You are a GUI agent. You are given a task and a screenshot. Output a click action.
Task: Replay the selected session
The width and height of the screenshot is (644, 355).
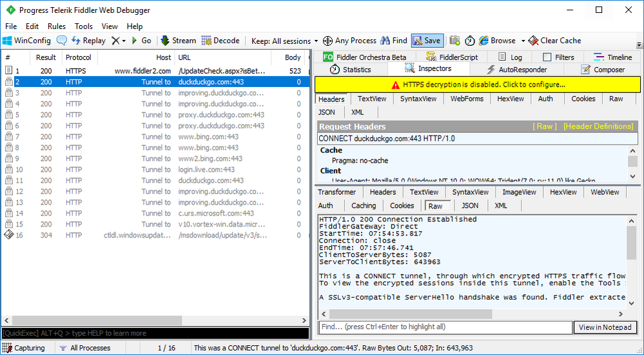point(88,41)
